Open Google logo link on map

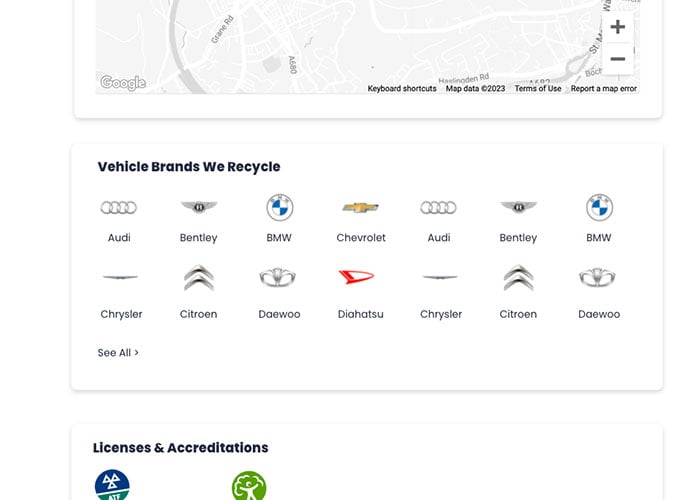(123, 83)
